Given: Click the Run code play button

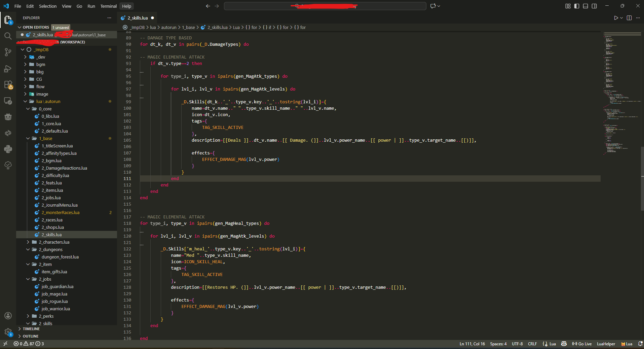Looking at the screenshot, I should [x=616, y=18].
